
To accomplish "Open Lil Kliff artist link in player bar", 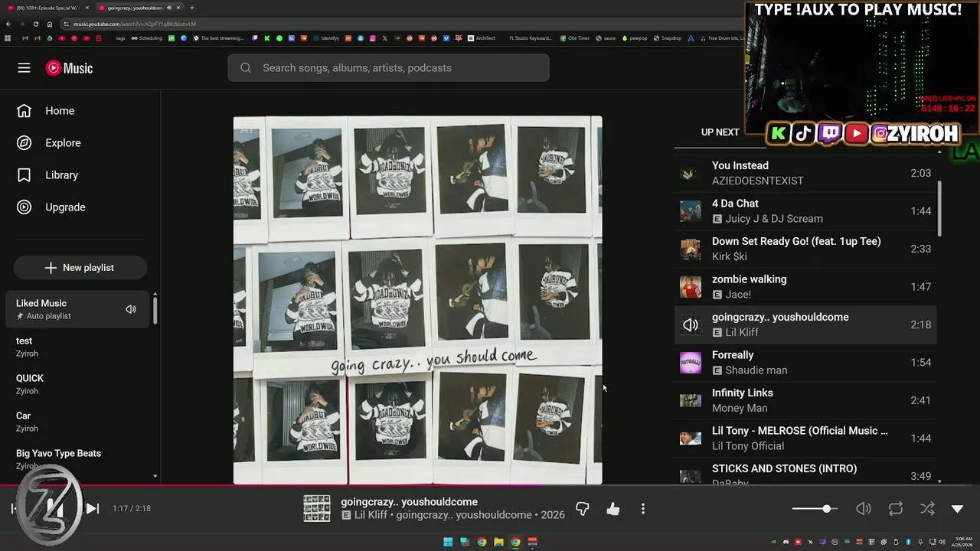I will (371, 515).
